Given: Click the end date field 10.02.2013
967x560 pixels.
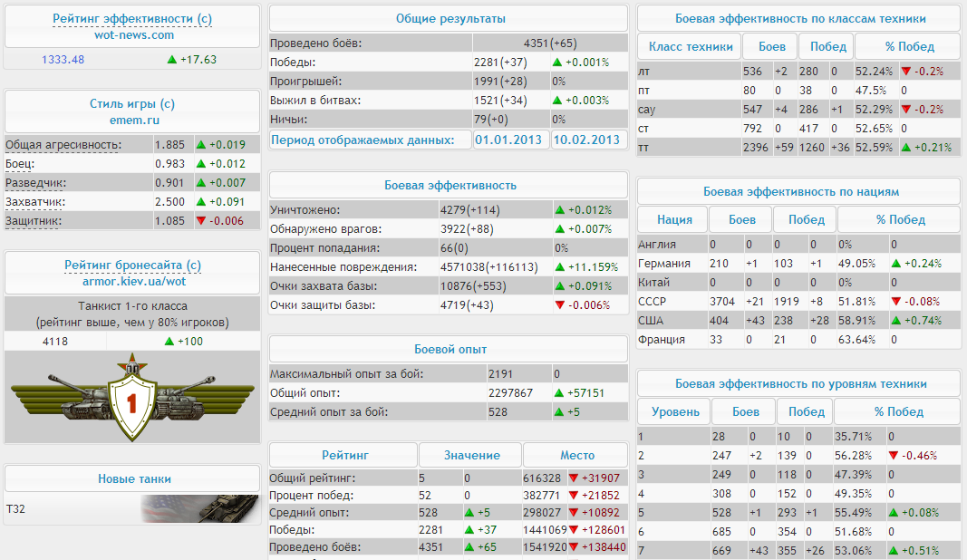Looking at the screenshot, I should [x=587, y=140].
